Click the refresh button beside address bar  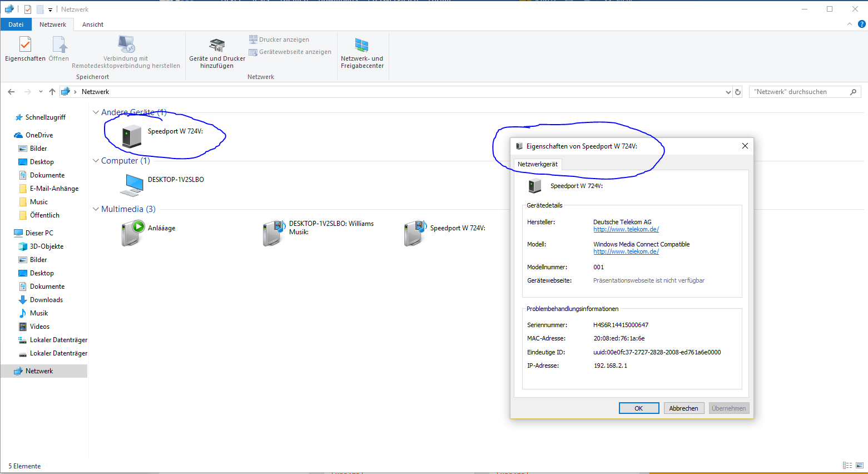pos(738,92)
